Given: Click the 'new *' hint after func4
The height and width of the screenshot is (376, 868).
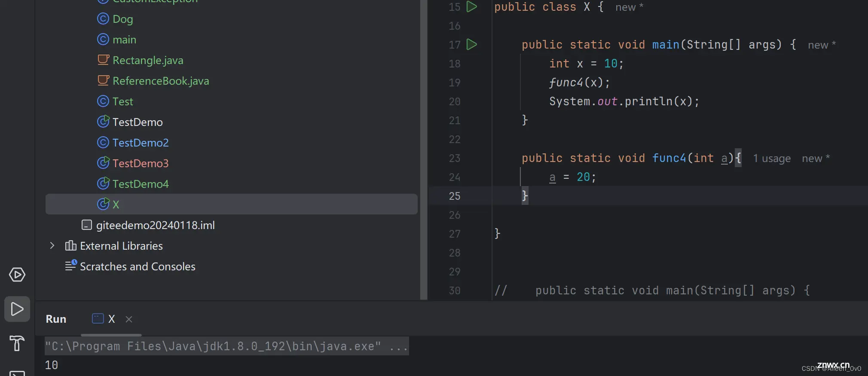Looking at the screenshot, I should point(816,158).
